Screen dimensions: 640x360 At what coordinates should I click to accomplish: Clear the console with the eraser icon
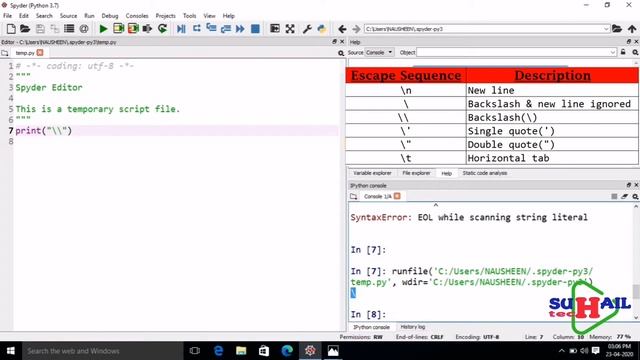(624, 196)
